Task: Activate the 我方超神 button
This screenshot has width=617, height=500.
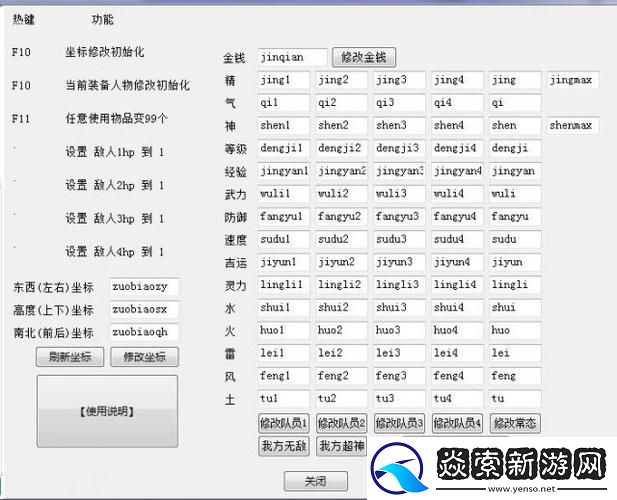Action: coord(341,446)
